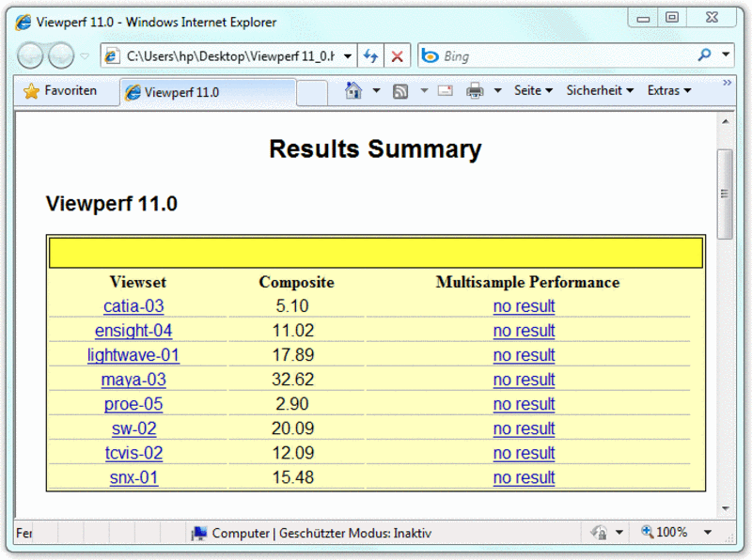Click the read mail envelope icon

pyautogui.click(x=445, y=91)
